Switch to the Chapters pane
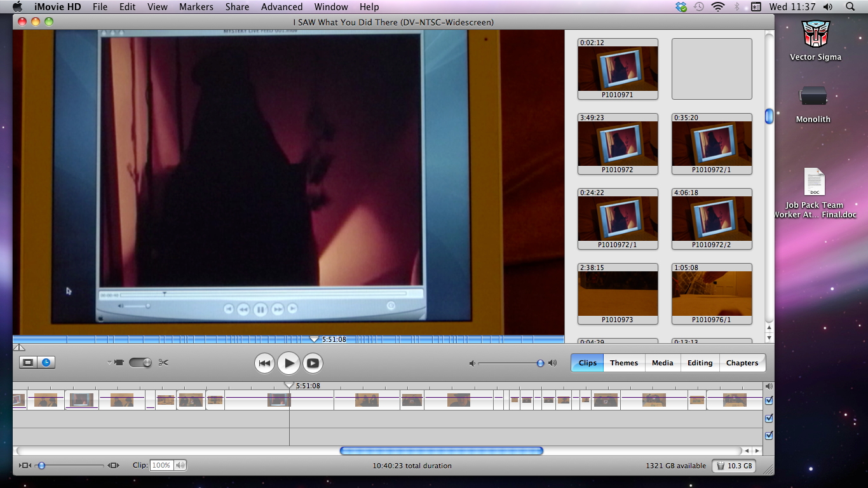Image resolution: width=868 pixels, height=488 pixels. point(742,363)
